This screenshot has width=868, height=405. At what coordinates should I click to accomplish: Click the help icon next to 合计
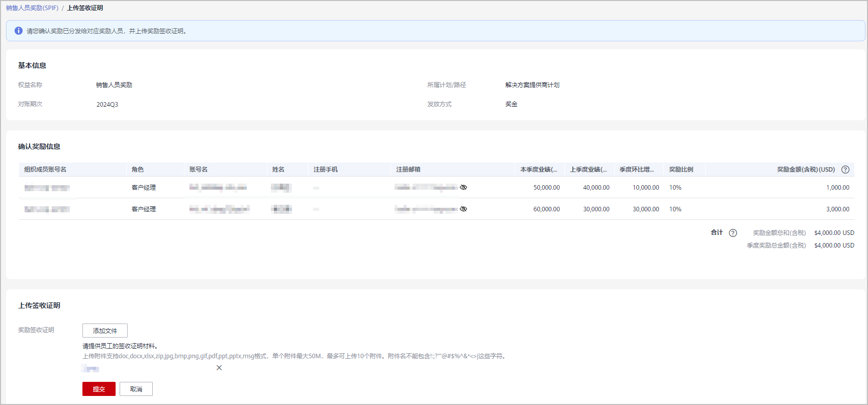733,233
